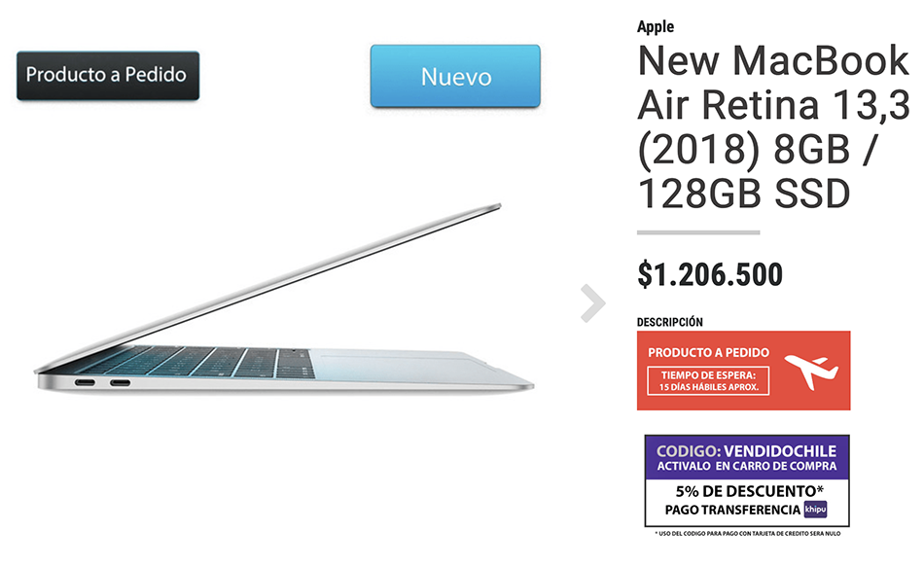Viewport: 924px width, 567px height.
Task: Click the next image chevron arrow
Action: pos(593,303)
